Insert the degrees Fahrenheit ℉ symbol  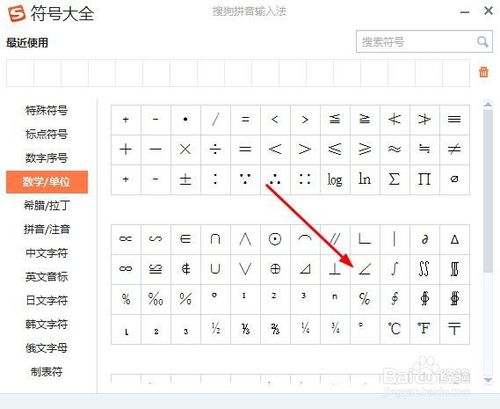click(425, 329)
